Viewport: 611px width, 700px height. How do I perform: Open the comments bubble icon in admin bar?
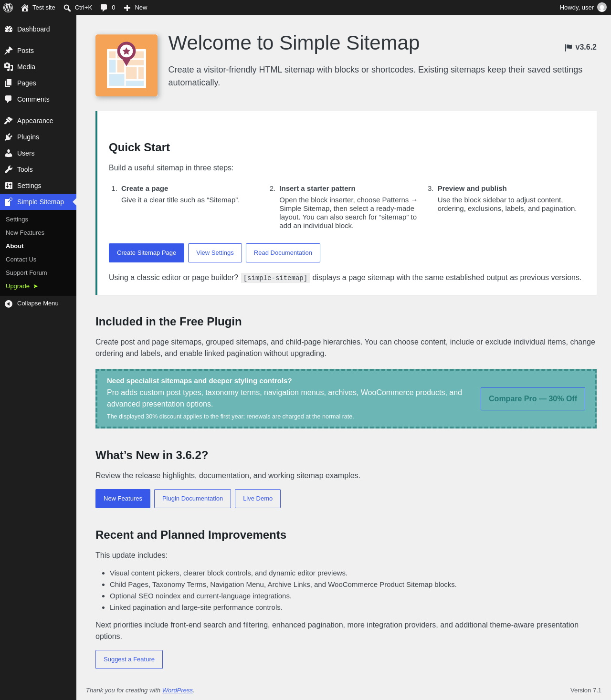pyautogui.click(x=104, y=8)
